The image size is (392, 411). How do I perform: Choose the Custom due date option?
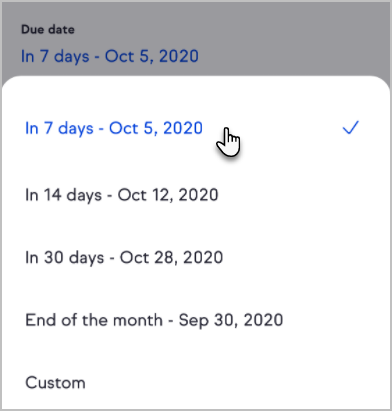(196, 382)
